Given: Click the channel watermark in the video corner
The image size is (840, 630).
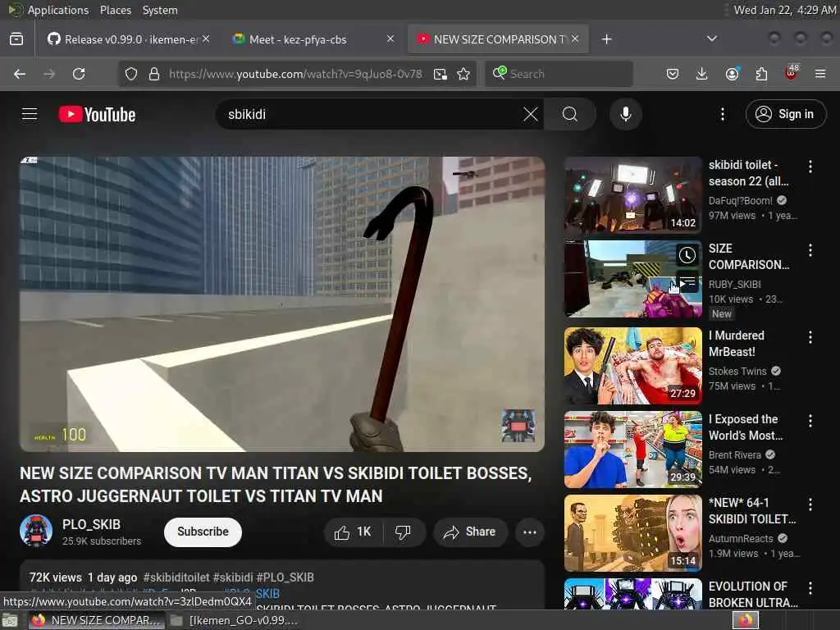Looking at the screenshot, I should point(518,426).
